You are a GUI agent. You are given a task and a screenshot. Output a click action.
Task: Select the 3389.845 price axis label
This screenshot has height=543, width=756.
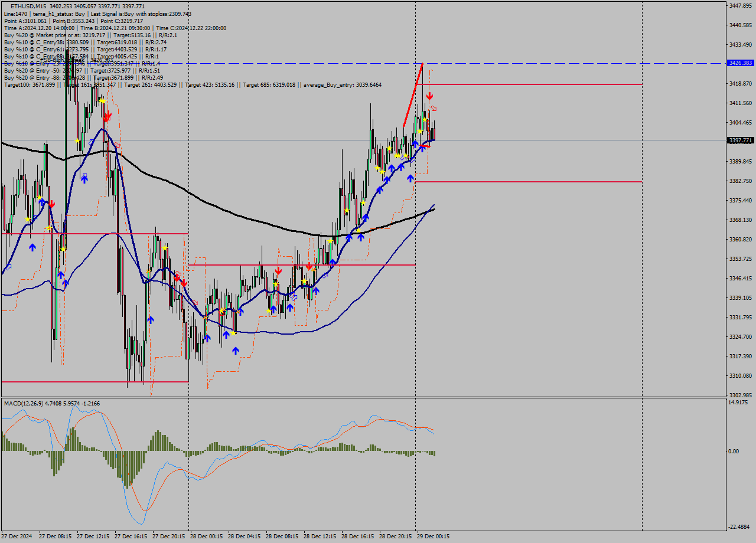pyautogui.click(x=741, y=161)
